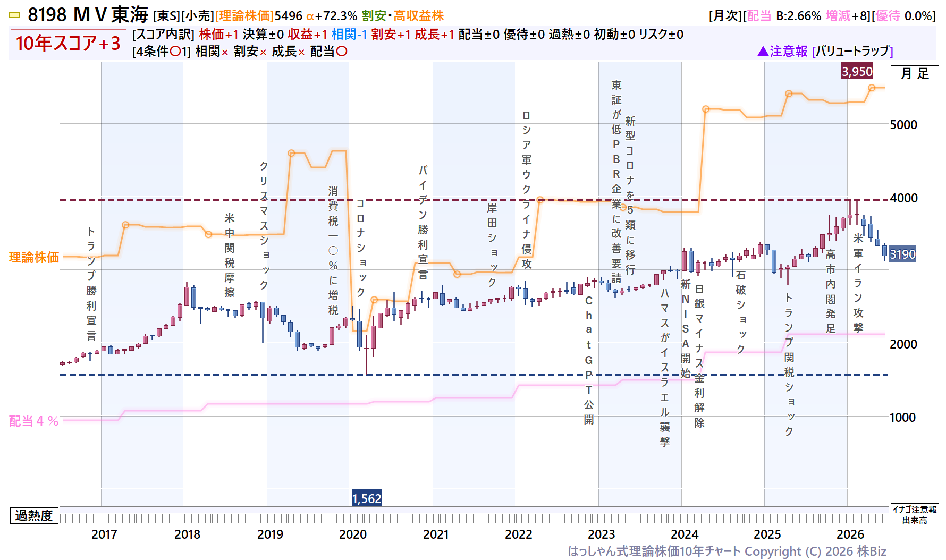946x560 pixels.
Task: Click the 2017 year axis label
Action: point(104,534)
